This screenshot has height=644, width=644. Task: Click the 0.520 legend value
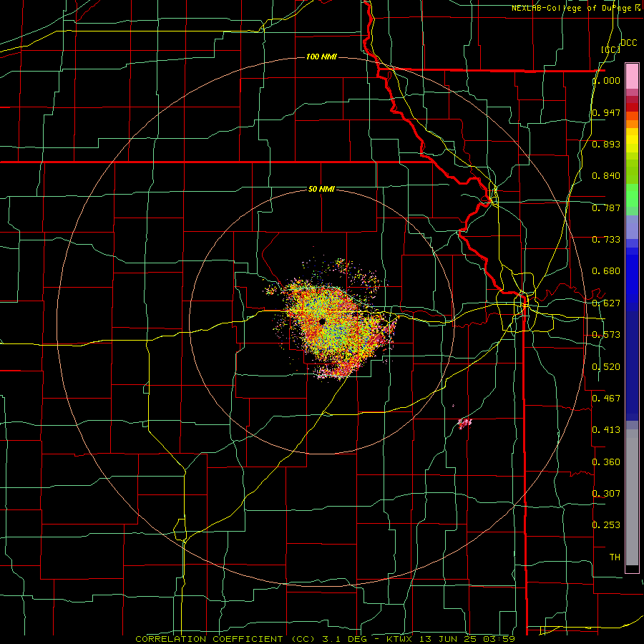pyautogui.click(x=606, y=367)
